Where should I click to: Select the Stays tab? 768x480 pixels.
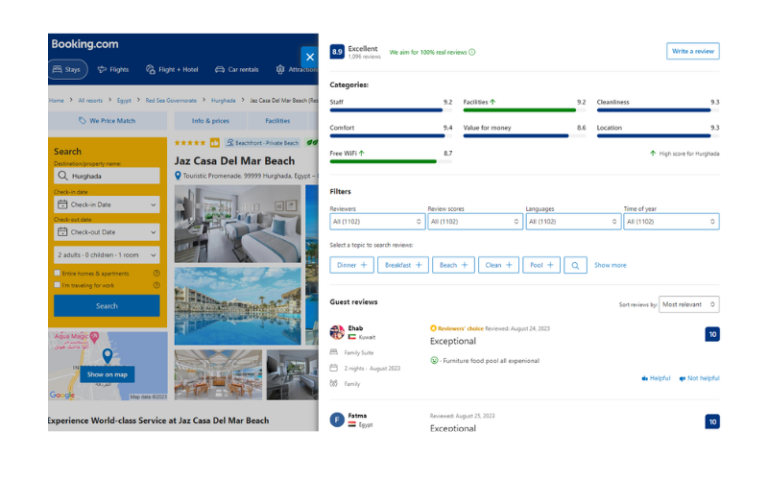67,70
